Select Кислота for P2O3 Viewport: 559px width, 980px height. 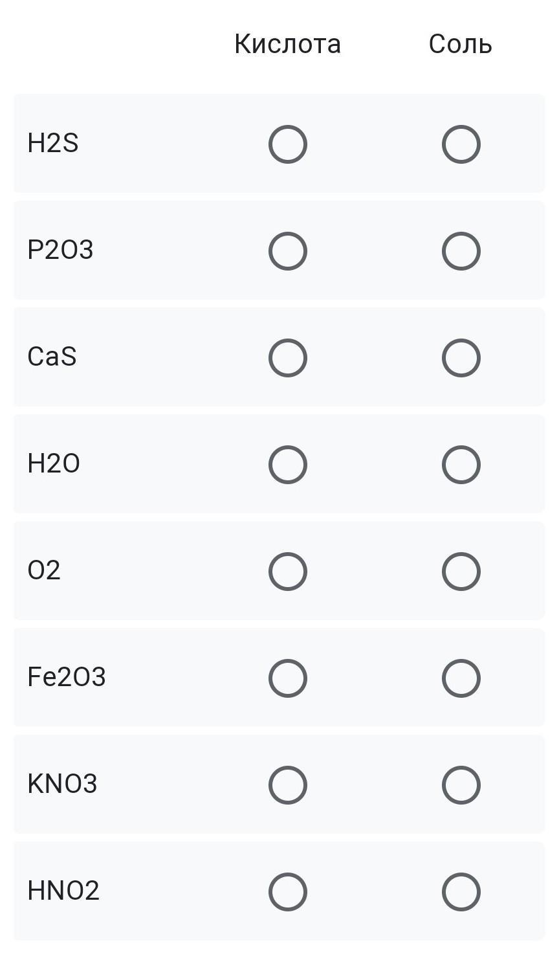click(x=287, y=251)
